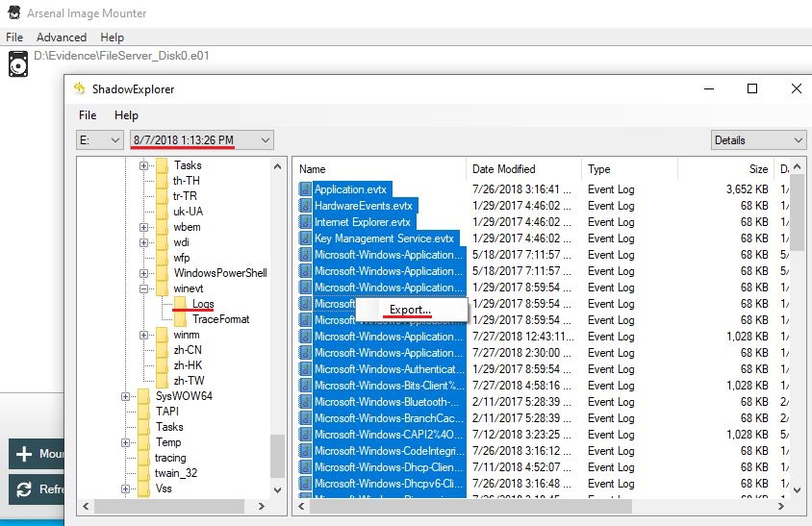Click the Arsenal Image Mounter title bar icon

coord(14,13)
